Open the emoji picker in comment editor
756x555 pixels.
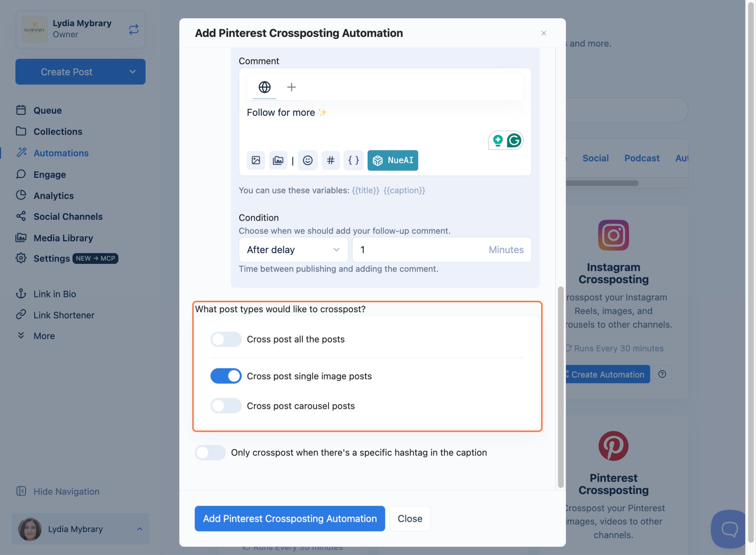pyautogui.click(x=307, y=160)
